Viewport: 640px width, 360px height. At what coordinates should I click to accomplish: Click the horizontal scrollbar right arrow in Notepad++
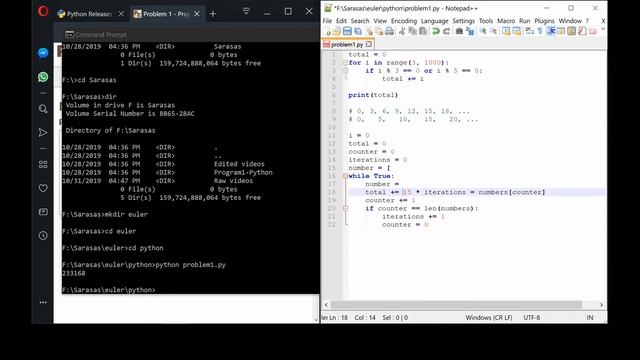pyautogui.click(x=601, y=305)
